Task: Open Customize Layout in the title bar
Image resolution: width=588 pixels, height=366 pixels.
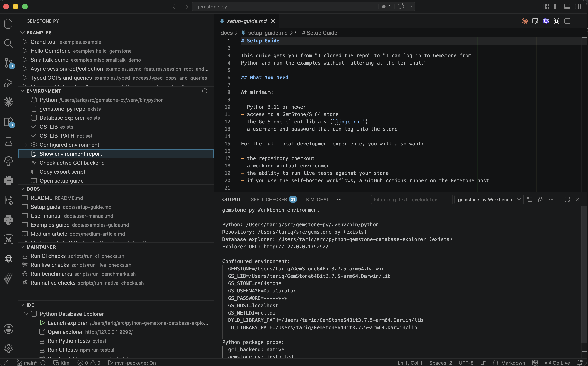Action: click(x=546, y=7)
